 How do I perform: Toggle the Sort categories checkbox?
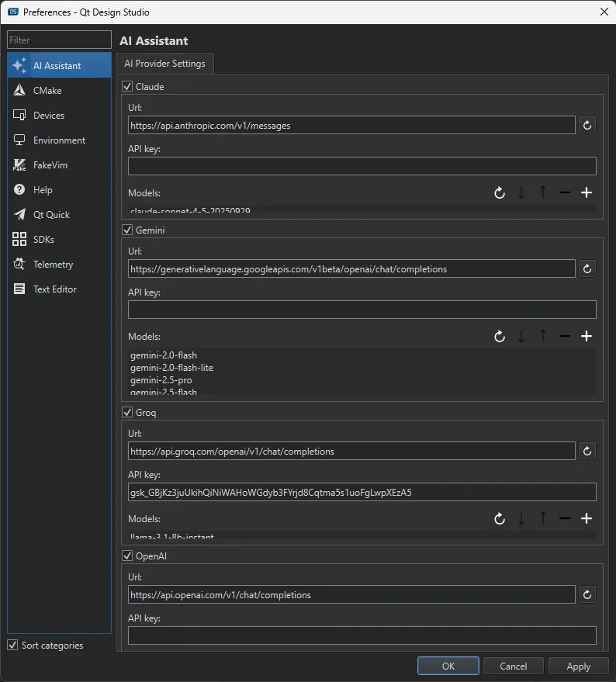[12, 645]
